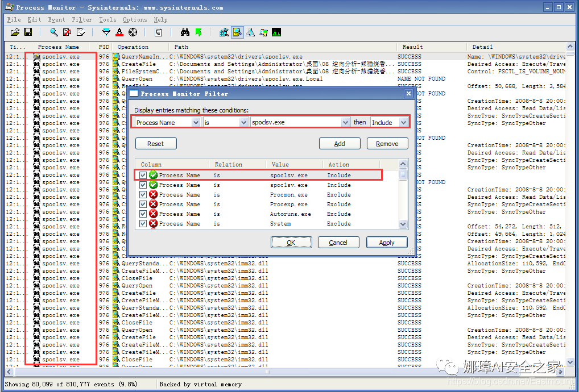
Task: Click the event list horizontal scroll-left arrow
Action: (x=9, y=372)
